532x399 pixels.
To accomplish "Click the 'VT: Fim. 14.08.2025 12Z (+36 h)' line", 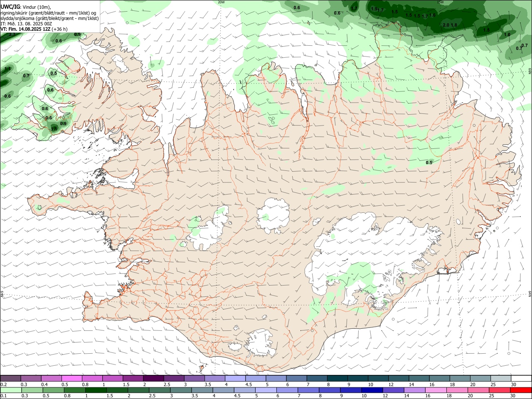I will point(34,29).
